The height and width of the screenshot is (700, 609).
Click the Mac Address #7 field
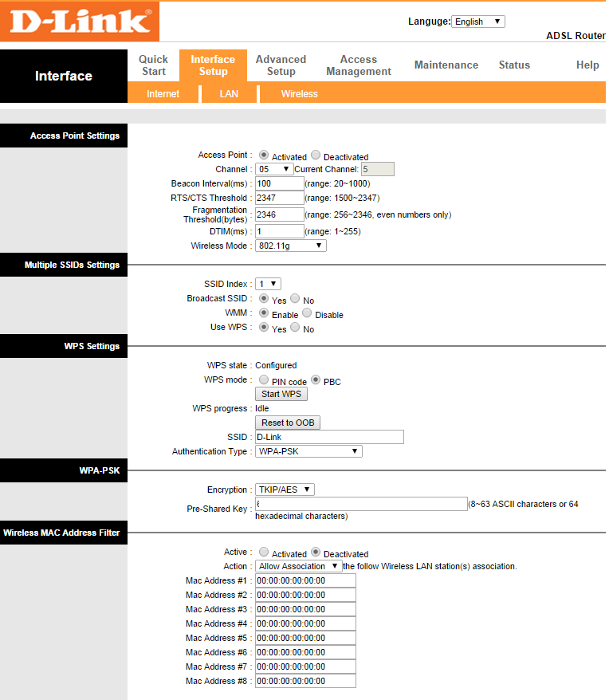click(x=305, y=667)
